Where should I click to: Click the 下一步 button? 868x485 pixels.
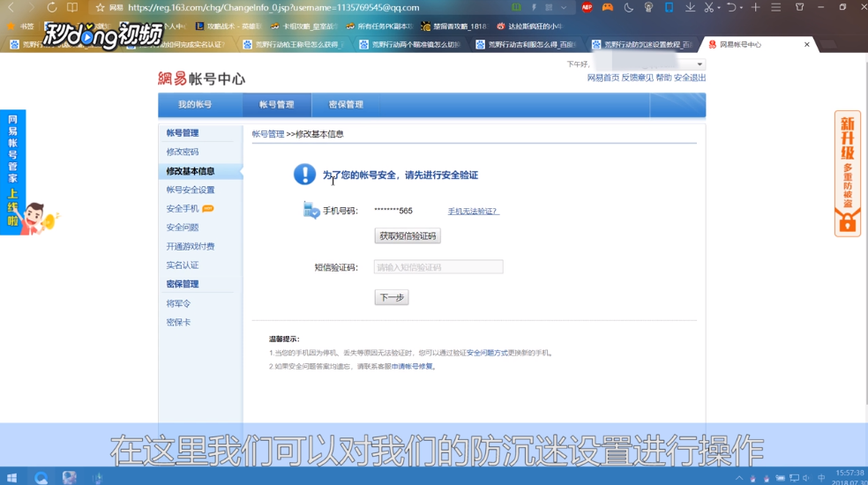(x=392, y=297)
